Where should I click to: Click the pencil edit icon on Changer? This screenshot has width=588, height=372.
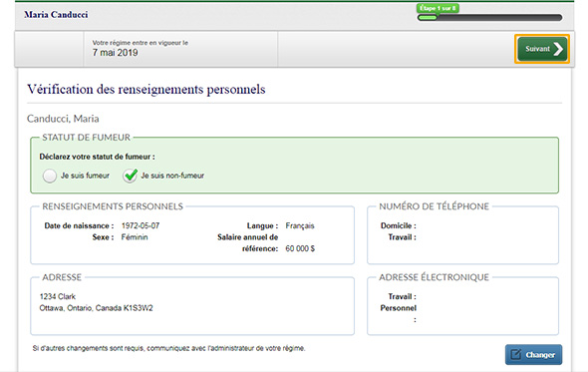click(516, 354)
